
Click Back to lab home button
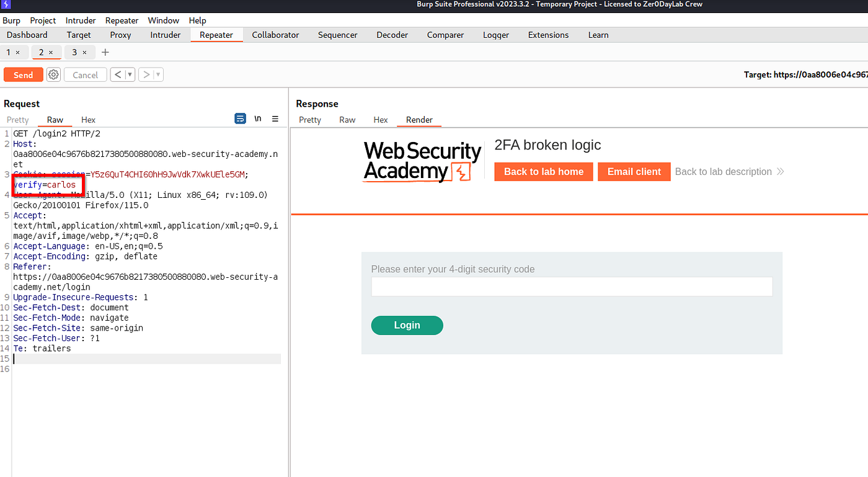[544, 172]
